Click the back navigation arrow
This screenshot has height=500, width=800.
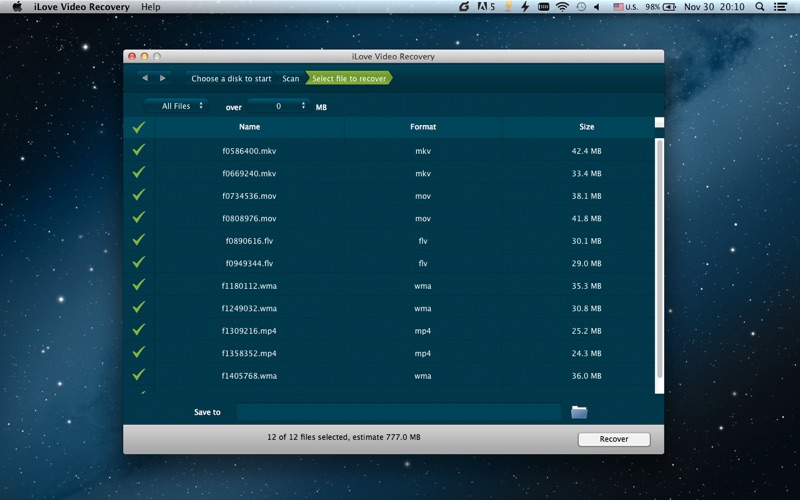click(145, 78)
